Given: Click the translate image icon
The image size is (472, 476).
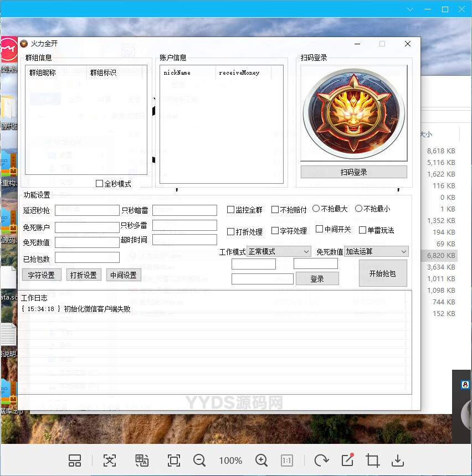Looking at the screenshot, I should pos(142,461).
